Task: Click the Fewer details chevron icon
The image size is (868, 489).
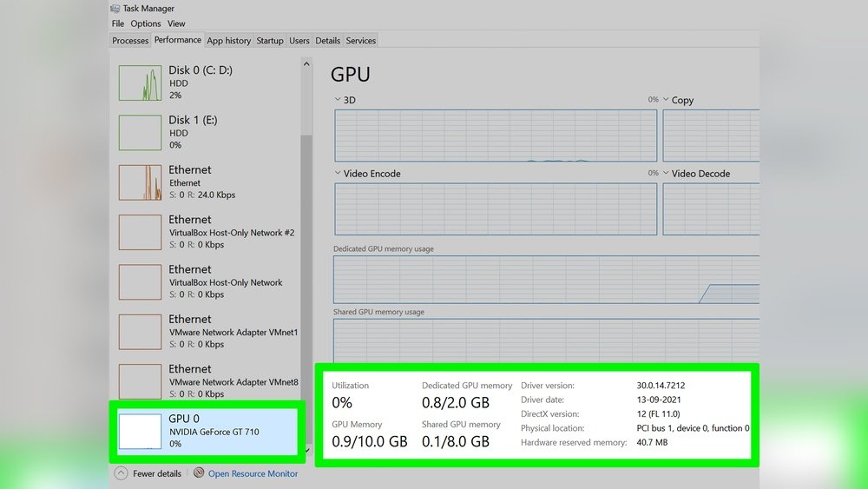Action: pos(121,473)
